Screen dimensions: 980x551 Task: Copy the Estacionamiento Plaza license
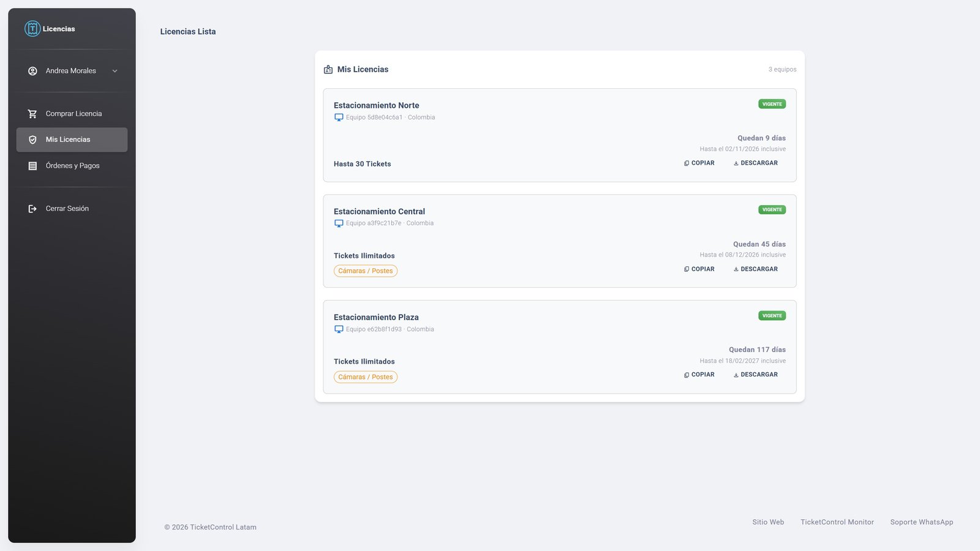[x=699, y=375]
